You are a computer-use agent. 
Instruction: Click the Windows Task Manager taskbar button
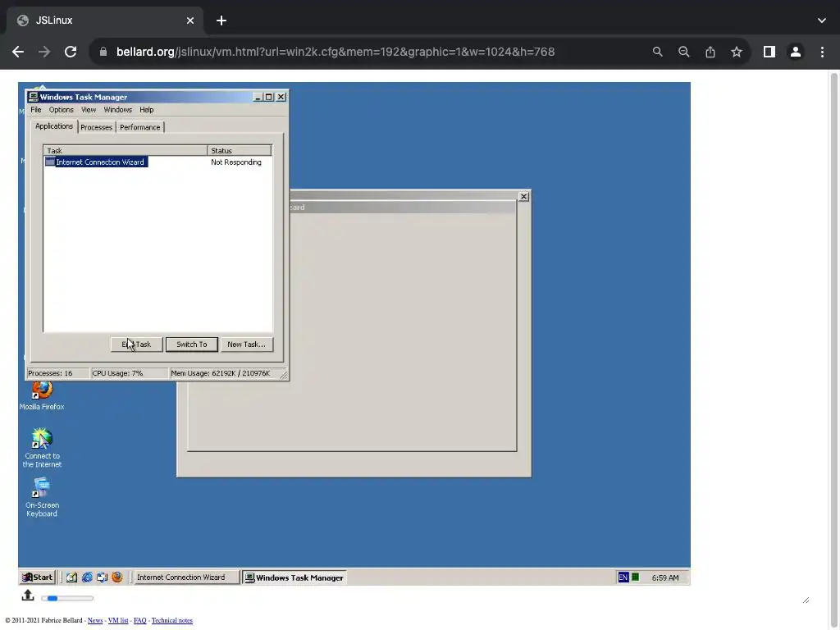294,577
